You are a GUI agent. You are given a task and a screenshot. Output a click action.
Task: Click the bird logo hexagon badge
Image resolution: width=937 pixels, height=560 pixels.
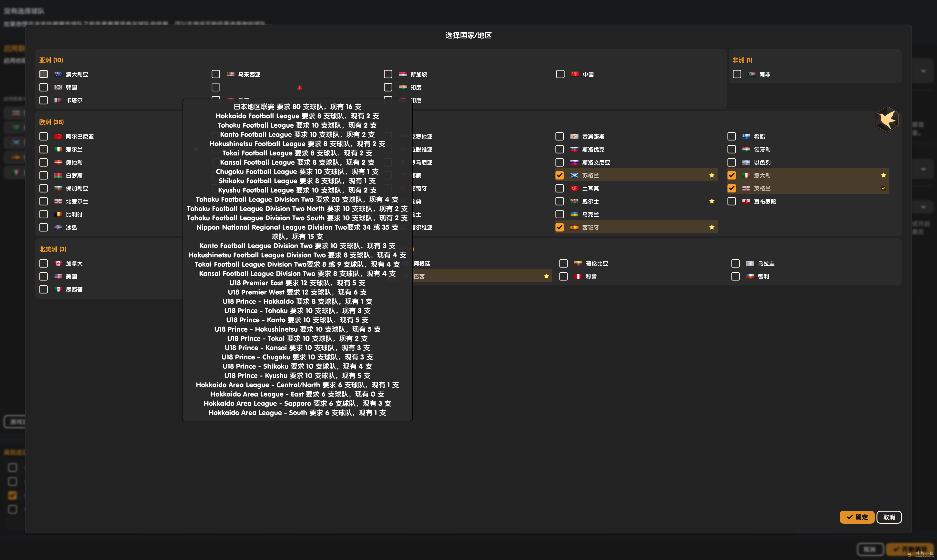pyautogui.click(x=887, y=119)
